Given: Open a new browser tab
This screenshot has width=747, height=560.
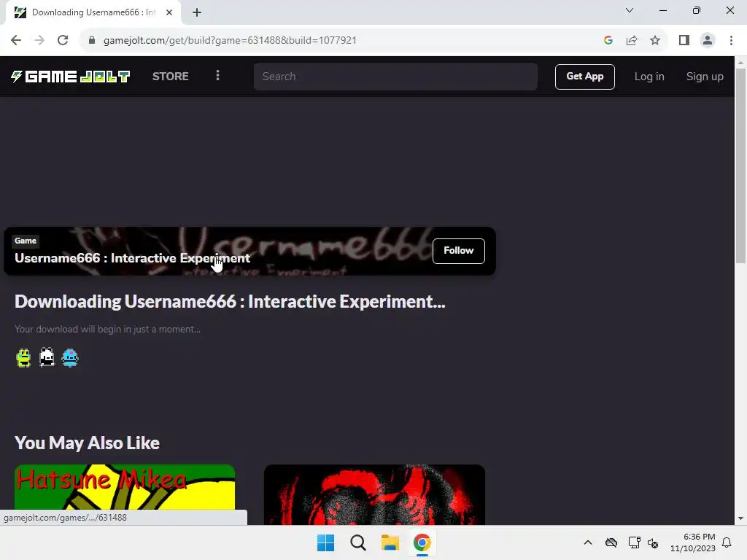Looking at the screenshot, I should (197, 12).
